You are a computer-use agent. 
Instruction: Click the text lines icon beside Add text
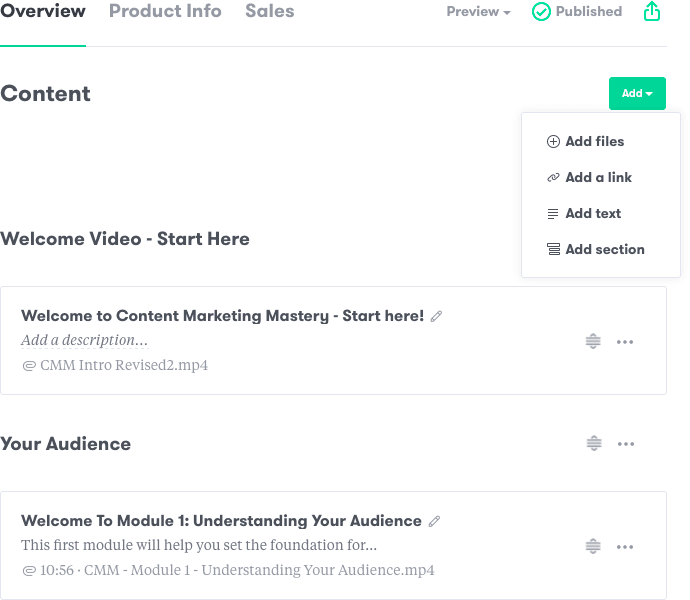pyautogui.click(x=553, y=214)
